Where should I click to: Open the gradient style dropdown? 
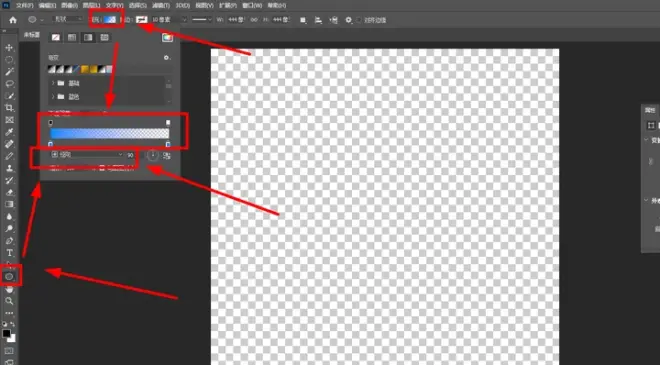88,155
